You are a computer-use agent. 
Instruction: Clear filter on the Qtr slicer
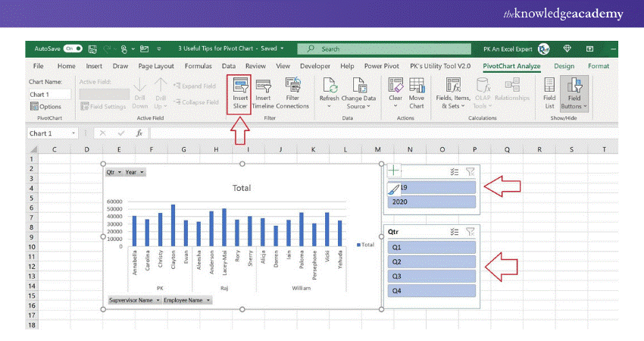[470, 233]
